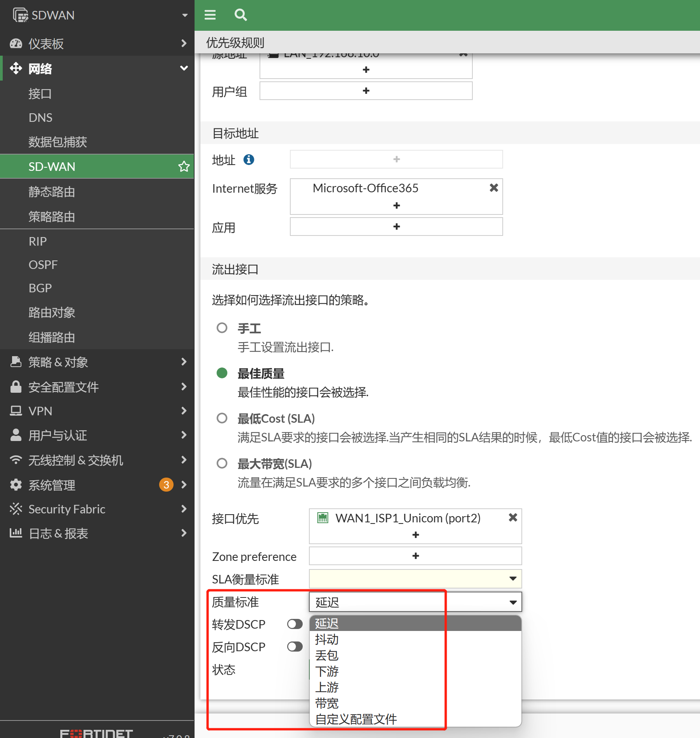Click the 地址 destination input field
700x738 pixels.
(396, 159)
